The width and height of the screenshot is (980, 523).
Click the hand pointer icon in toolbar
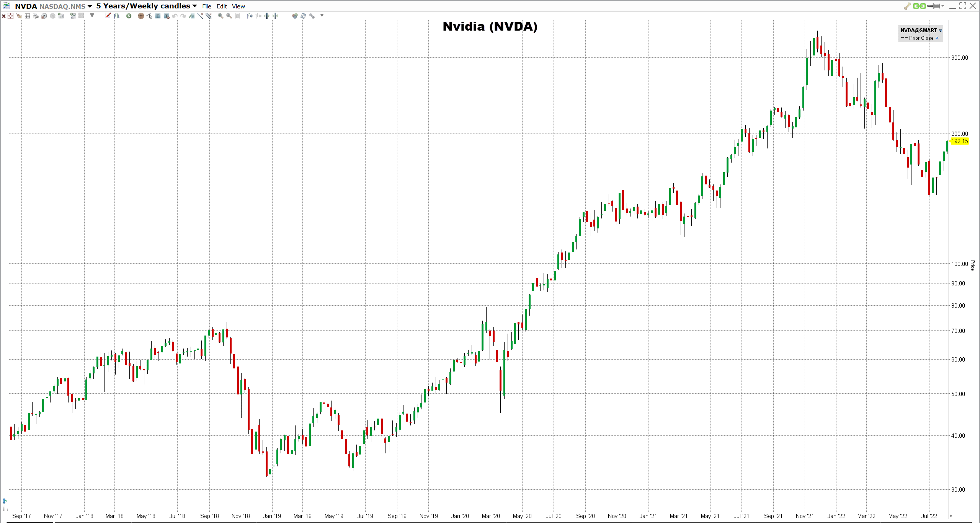(19, 16)
